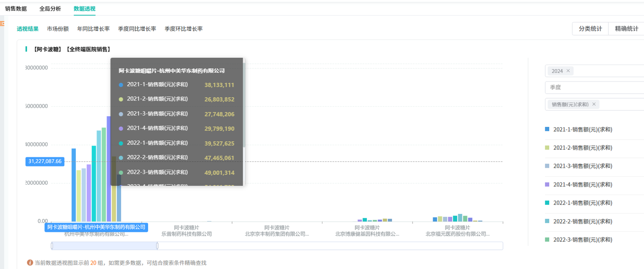Click the 精确统计 button
Screen dimensions: 644x269
[x=626, y=28]
